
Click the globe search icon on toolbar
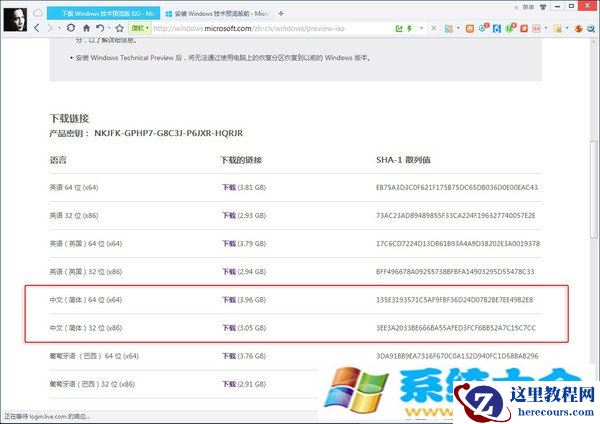592,29
